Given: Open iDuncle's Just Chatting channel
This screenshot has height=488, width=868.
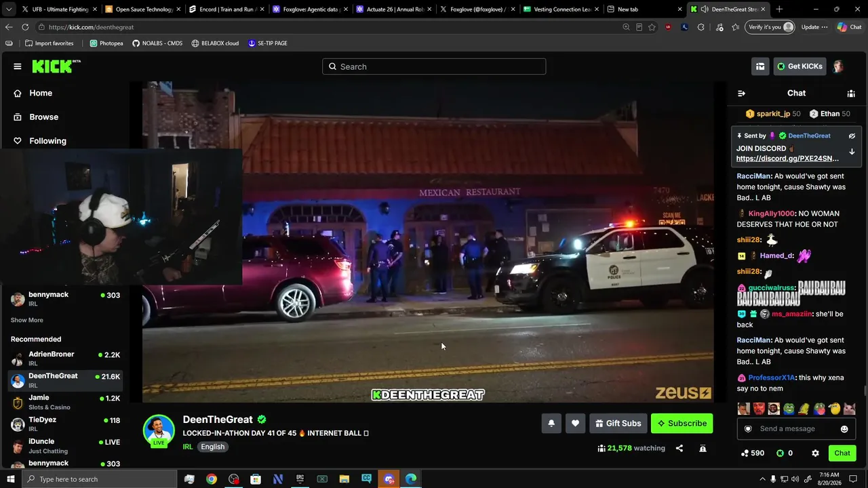Looking at the screenshot, I should pos(65,446).
